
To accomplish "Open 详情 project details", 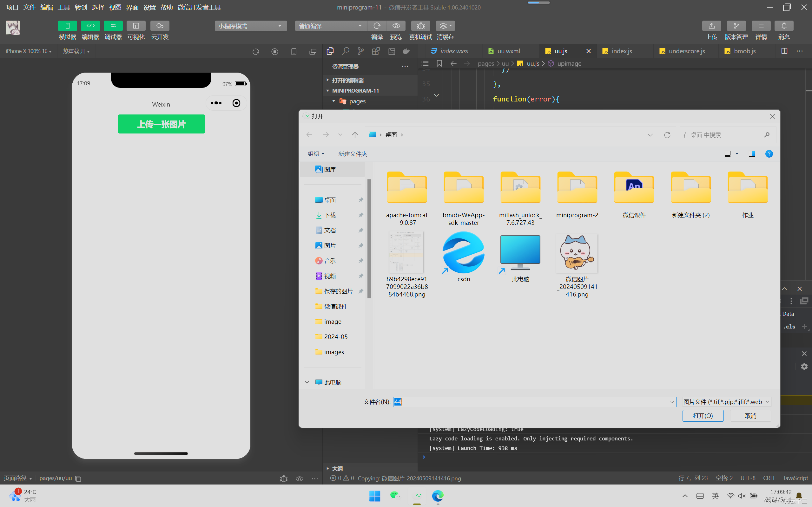I will coord(761,26).
